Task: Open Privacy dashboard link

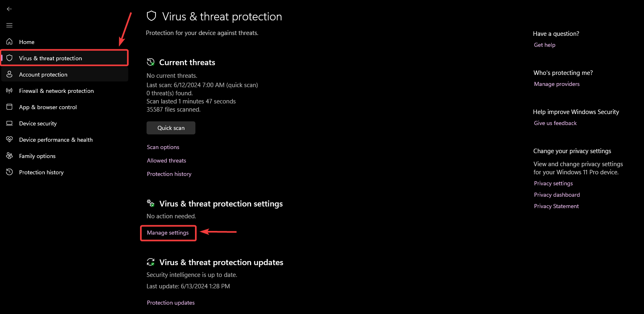Action: point(557,195)
